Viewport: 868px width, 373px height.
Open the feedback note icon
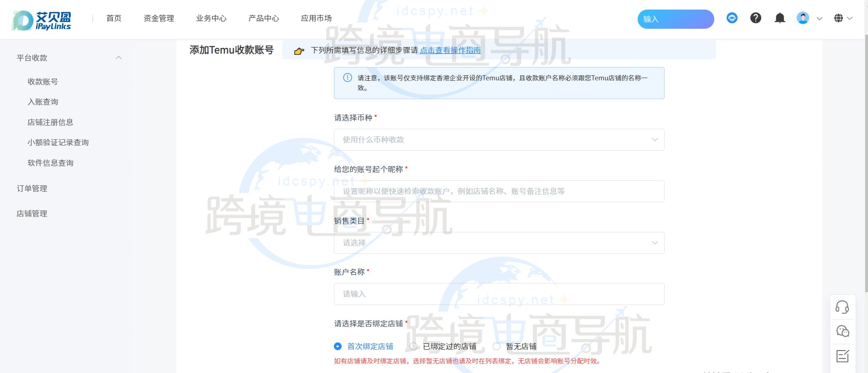pyautogui.click(x=842, y=356)
